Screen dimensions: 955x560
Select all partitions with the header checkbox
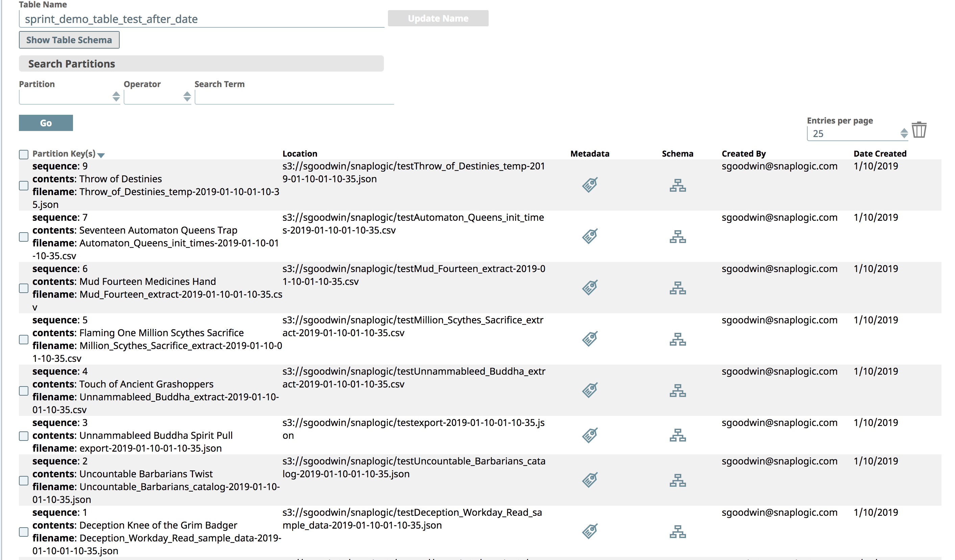click(x=24, y=154)
